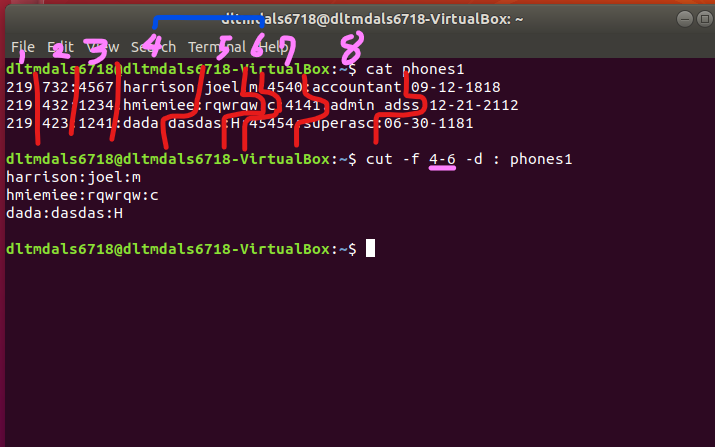The height and width of the screenshot is (447, 715).
Task: Minimize the terminal window
Action: (684, 19)
